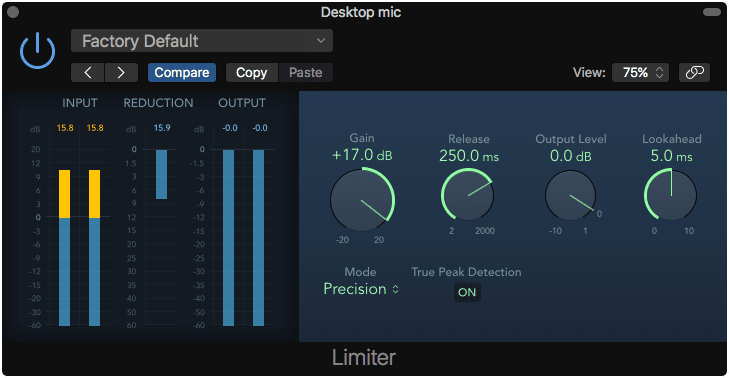The image size is (729, 378).
Task: Click the Gain knob
Action: pos(363,200)
